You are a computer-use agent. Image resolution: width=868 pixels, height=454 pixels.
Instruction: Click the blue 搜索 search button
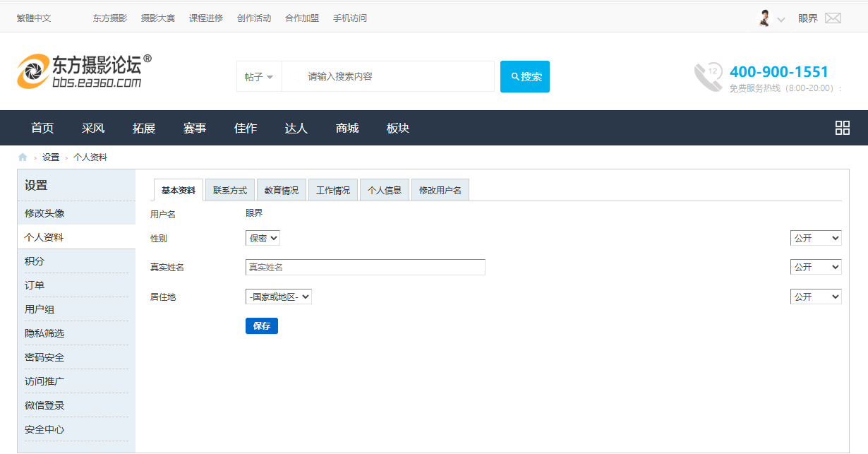pos(524,76)
